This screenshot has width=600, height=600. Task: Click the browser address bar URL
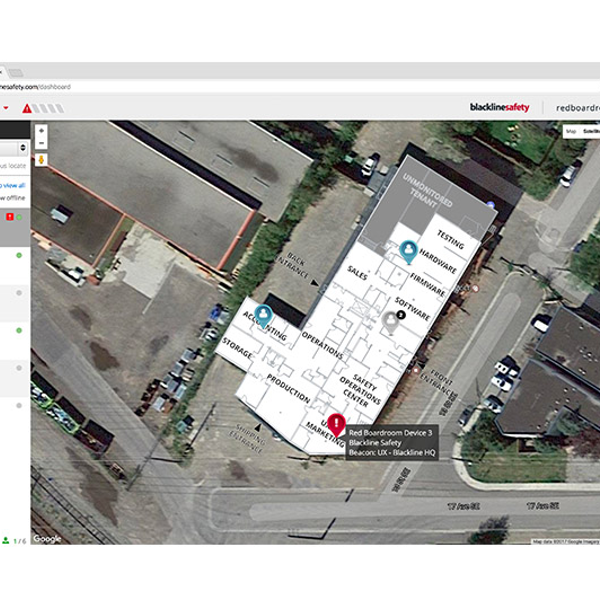tap(35, 87)
